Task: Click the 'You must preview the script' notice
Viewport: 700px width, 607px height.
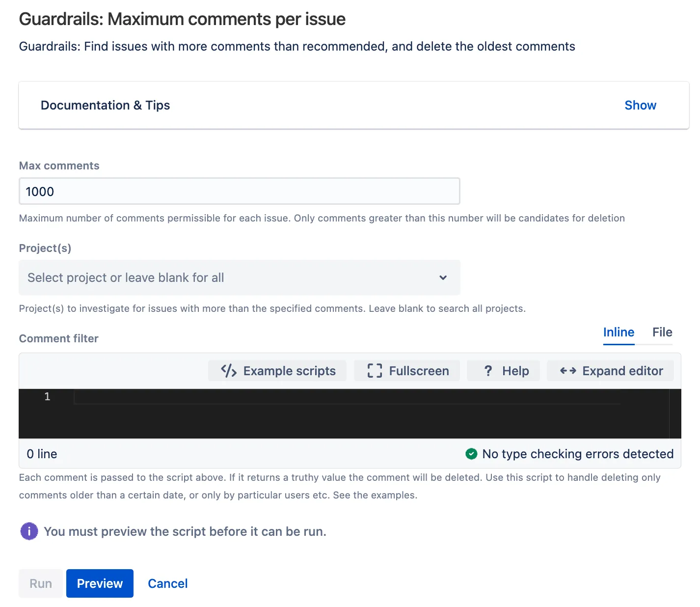Action: tap(185, 531)
